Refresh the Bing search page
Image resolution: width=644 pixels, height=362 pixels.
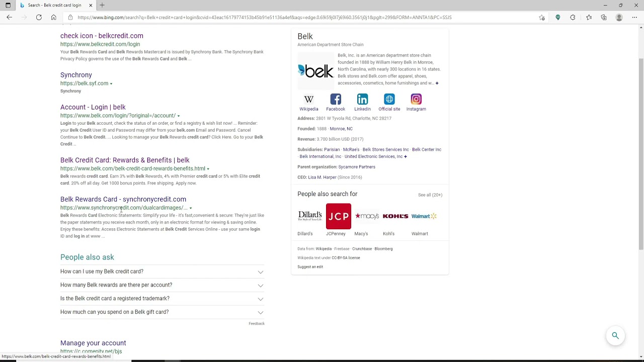(x=39, y=17)
